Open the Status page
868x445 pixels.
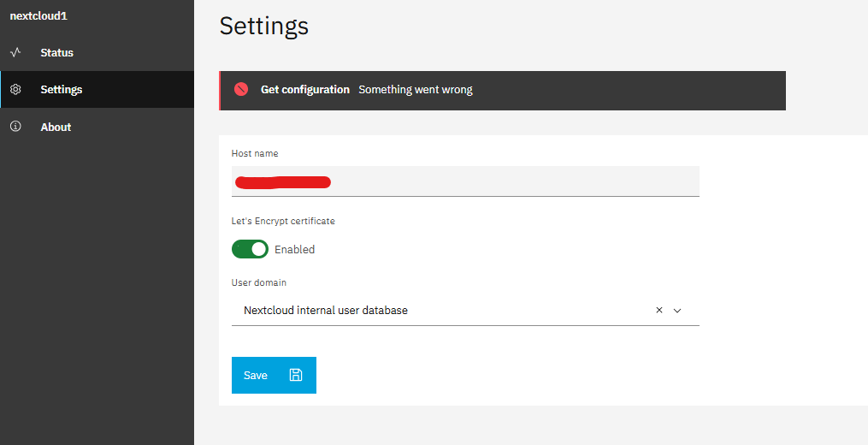coord(97,53)
